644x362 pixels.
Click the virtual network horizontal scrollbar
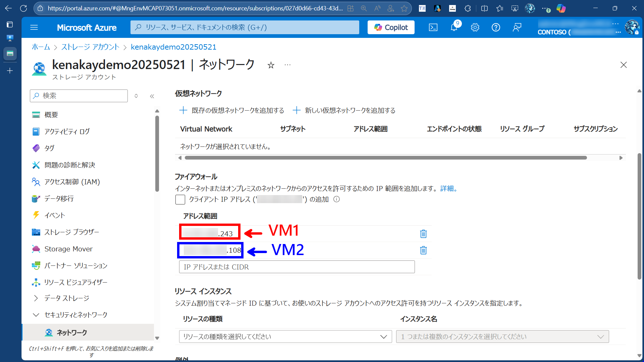pos(386,158)
